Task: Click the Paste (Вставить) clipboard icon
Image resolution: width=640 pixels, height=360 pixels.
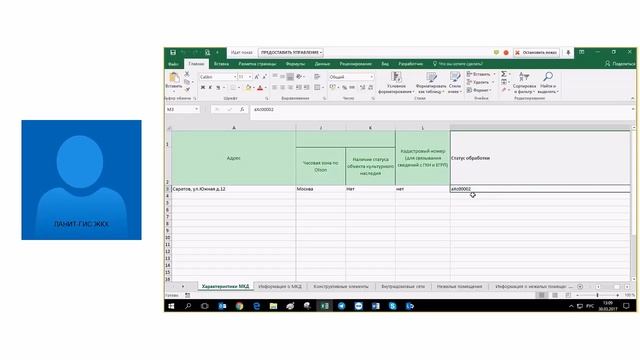Action: pyautogui.click(x=174, y=78)
